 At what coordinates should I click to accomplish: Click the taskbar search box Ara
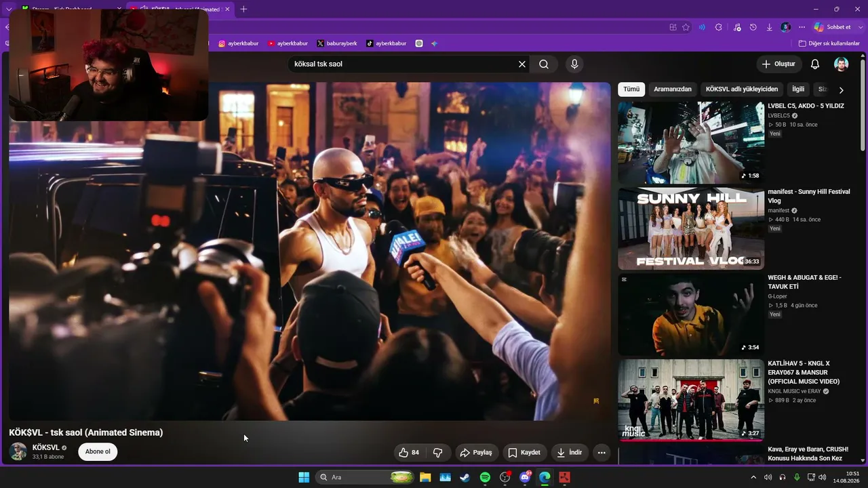365,477
